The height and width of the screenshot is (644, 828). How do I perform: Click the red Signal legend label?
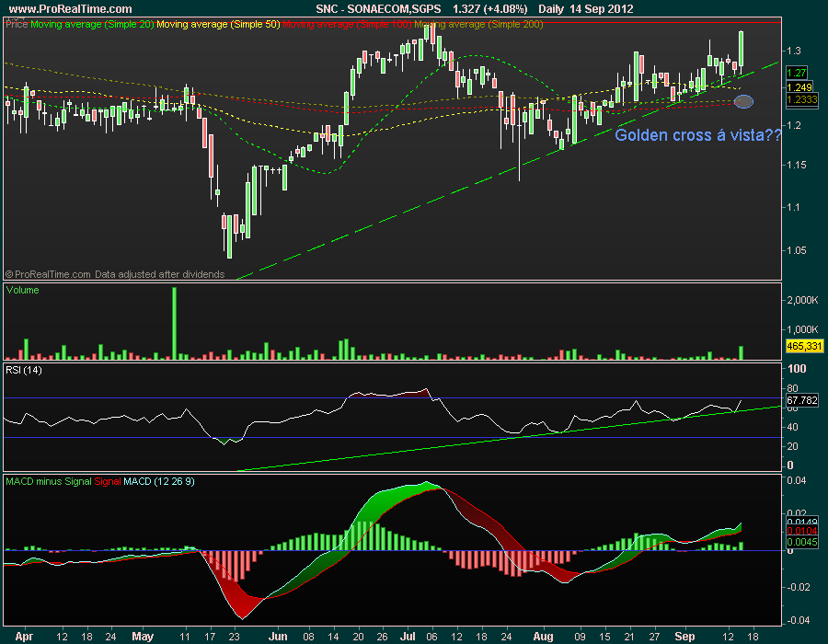click(108, 481)
